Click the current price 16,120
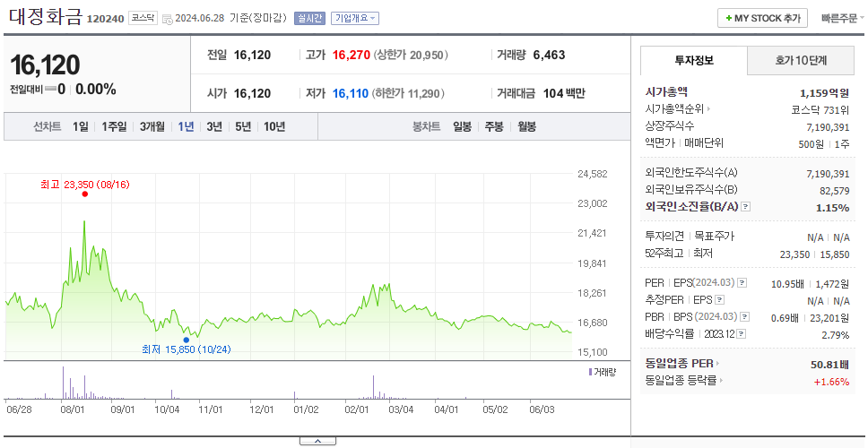This screenshot has height=448, width=868. (46, 65)
